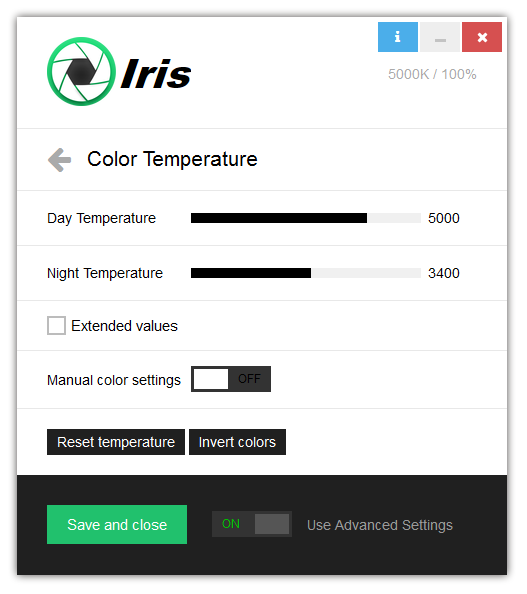Click the Day Temperature value 5000
527x594 pixels.
click(444, 218)
